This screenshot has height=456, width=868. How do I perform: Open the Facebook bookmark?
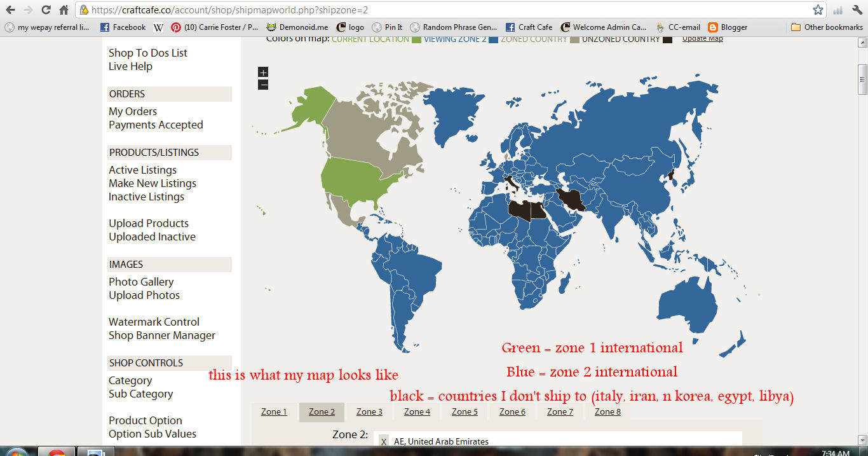click(123, 27)
